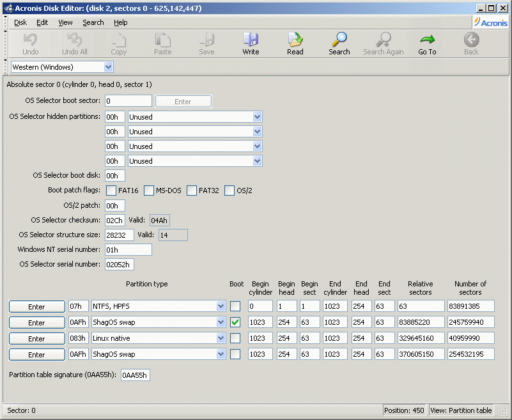Viewport: 512px width, 420px height.
Task: Click the Disk Editor title bar icon
Action: tap(9, 8)
